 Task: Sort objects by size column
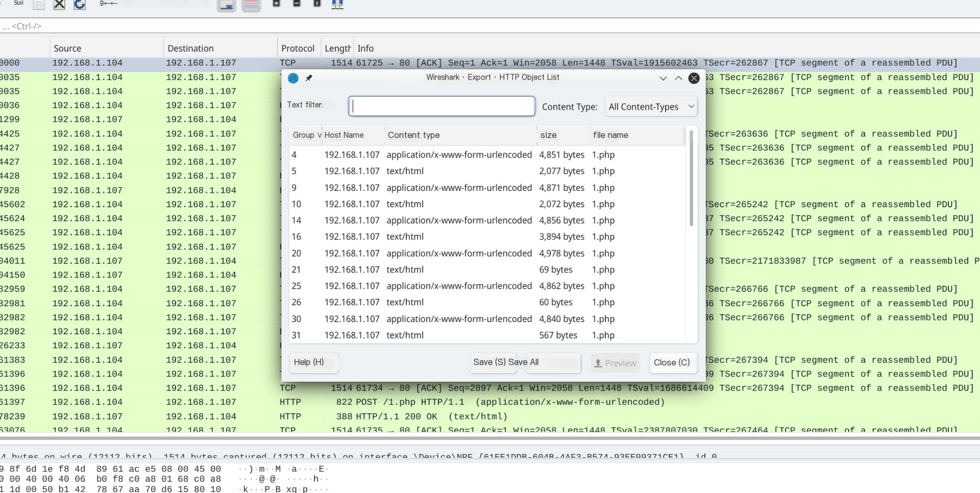(x=563, y=135)
